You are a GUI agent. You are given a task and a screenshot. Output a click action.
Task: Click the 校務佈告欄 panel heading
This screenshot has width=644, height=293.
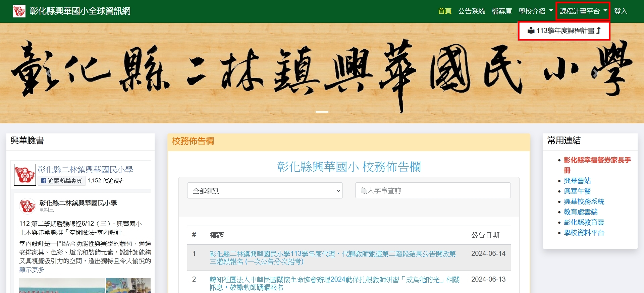pos(193,141)
